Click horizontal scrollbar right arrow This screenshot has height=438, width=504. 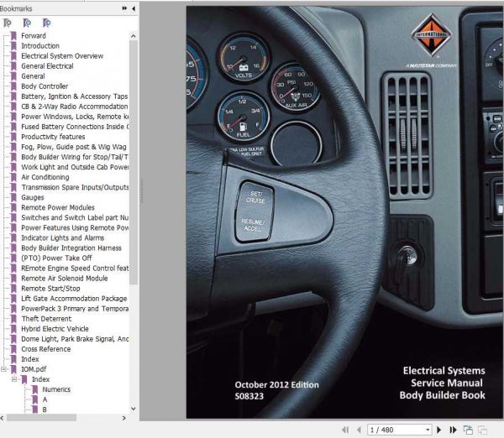pyautogui.click(x=124, y=418)
